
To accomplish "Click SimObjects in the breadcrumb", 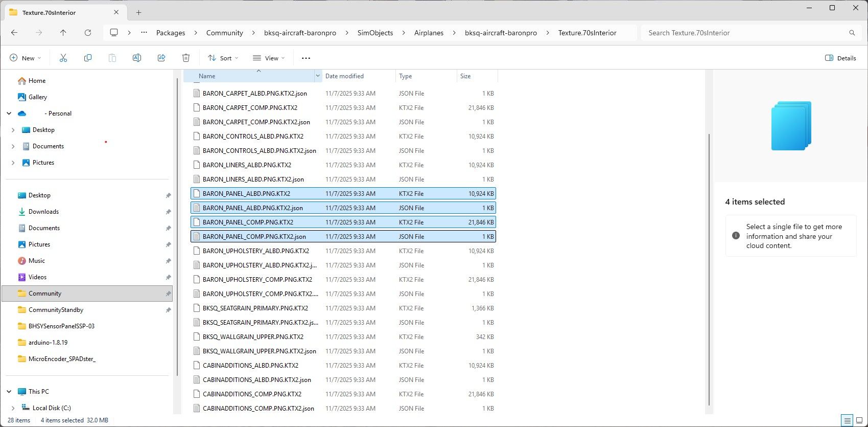I will tap(375, 33).
